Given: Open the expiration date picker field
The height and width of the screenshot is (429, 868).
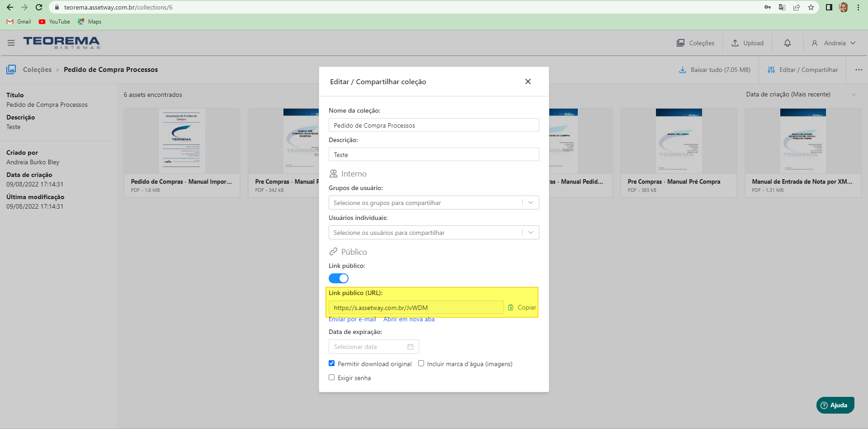Looking at the screenshot, I should point(374,346).
